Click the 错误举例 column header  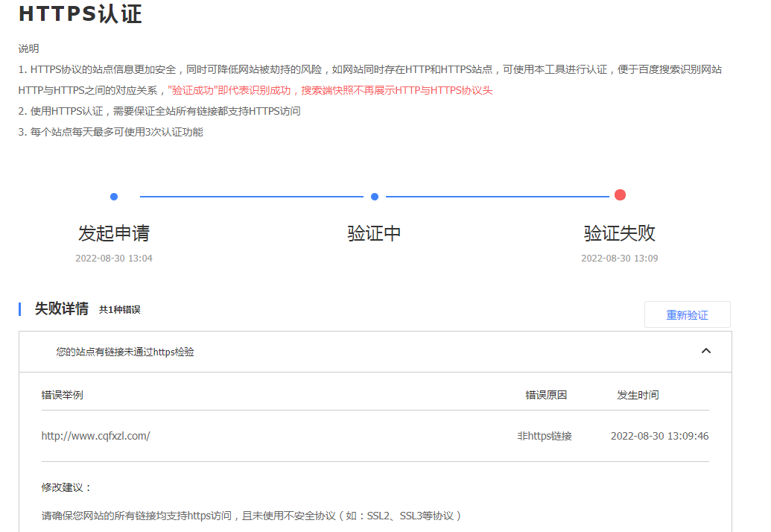[62, 395]
